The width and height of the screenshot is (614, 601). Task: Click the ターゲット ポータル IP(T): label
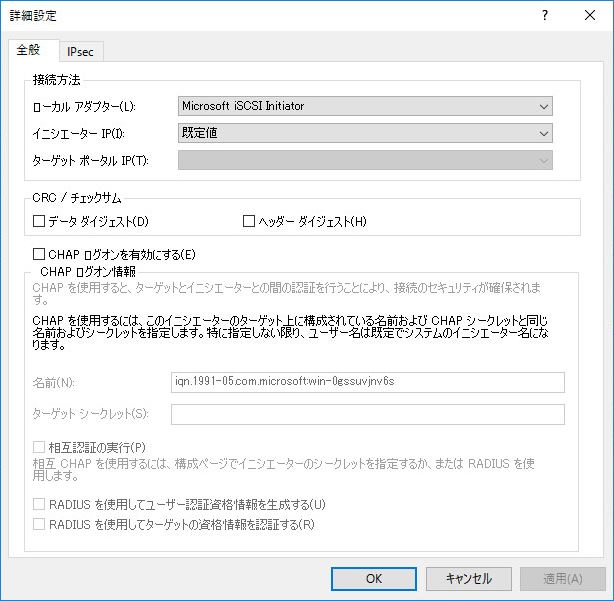coord(90,161)
